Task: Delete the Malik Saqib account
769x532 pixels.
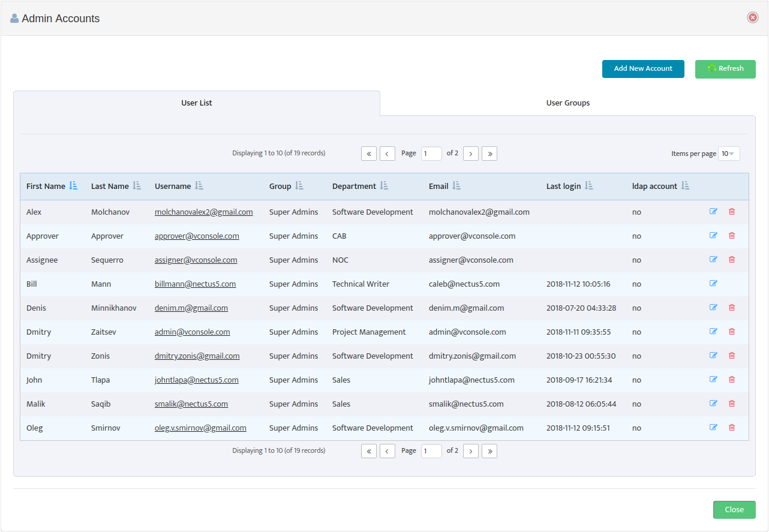Action: 731,404
